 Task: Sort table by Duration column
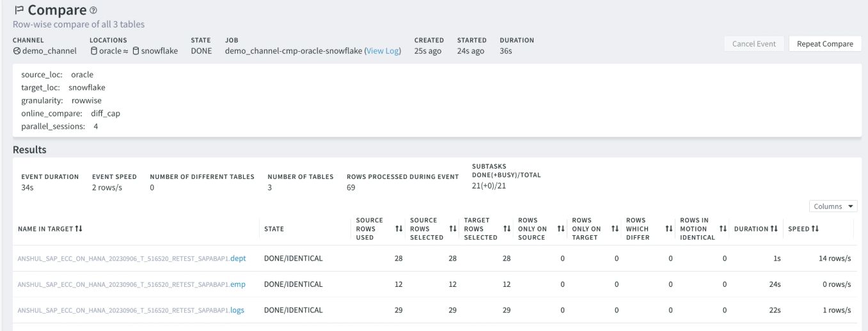(x=773, y=229)
